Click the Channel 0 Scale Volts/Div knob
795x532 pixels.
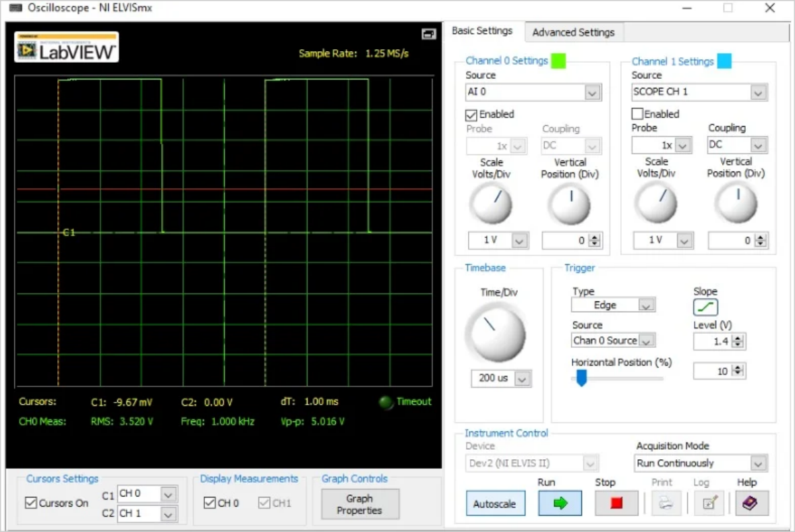490,204
